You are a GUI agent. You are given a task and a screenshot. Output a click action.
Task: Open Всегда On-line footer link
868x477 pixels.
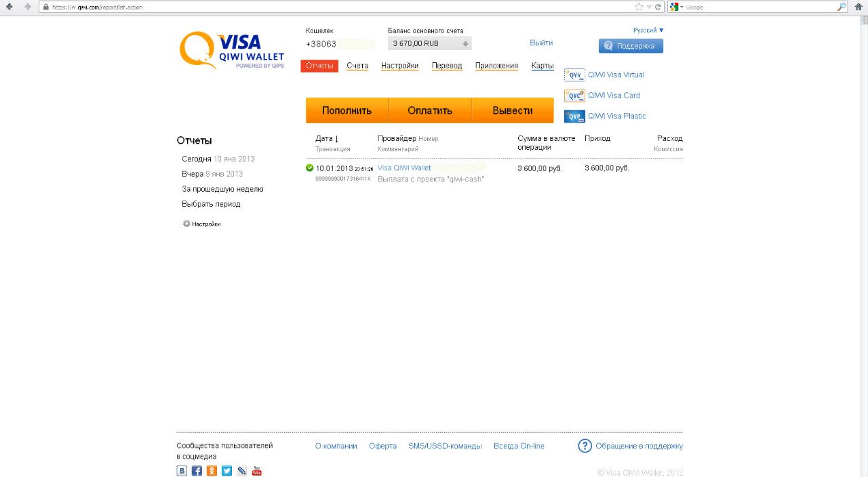[x=519, y=446]
